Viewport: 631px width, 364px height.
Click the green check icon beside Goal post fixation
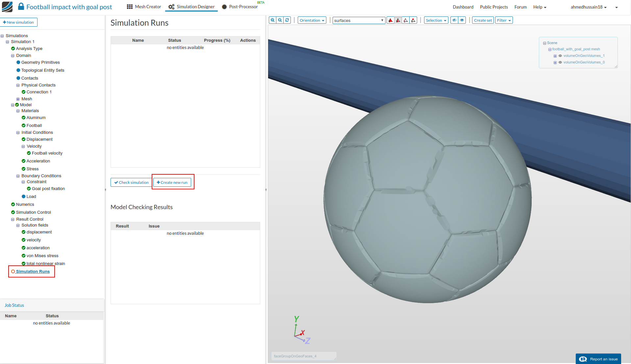[29, 189]
